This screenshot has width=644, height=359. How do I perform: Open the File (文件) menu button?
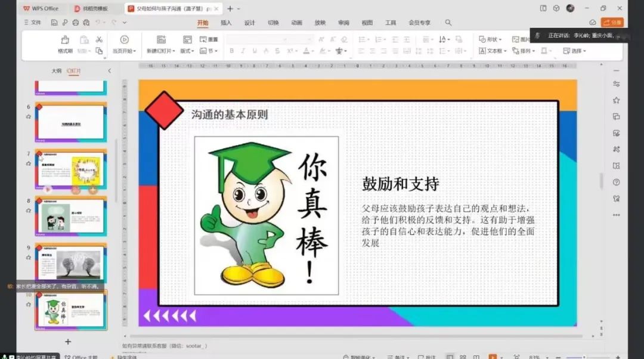pos(33,23)
